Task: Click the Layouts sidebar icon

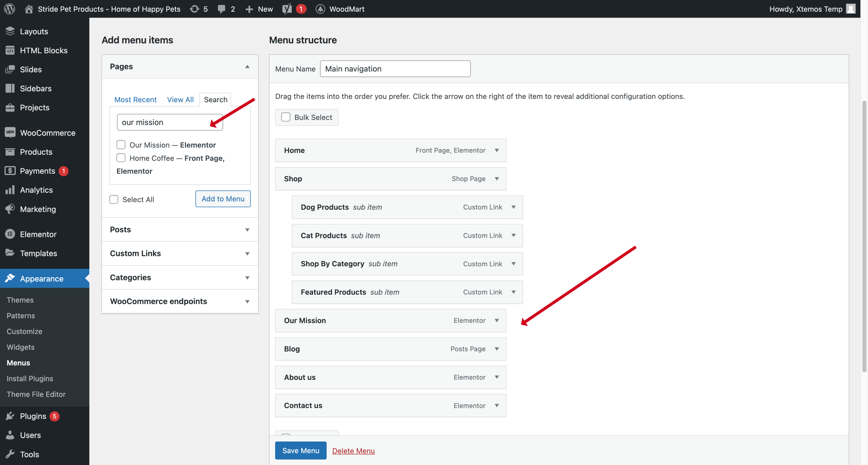Action: 10,31
